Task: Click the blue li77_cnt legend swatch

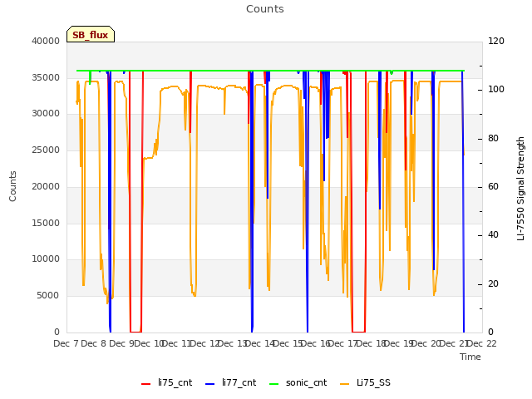Action: coord(210,384)
